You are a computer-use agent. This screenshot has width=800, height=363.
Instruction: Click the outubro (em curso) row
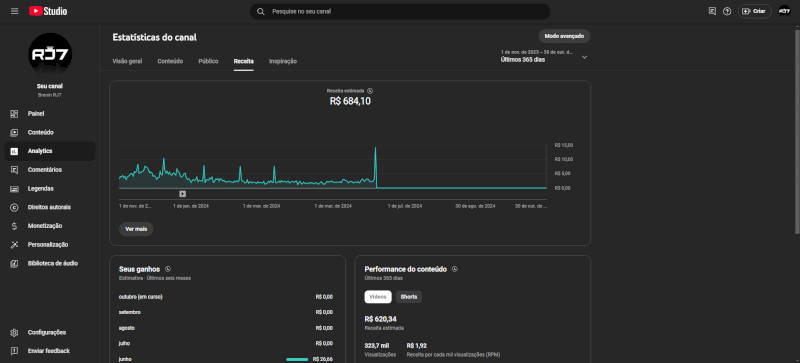[x=226, y=297]
